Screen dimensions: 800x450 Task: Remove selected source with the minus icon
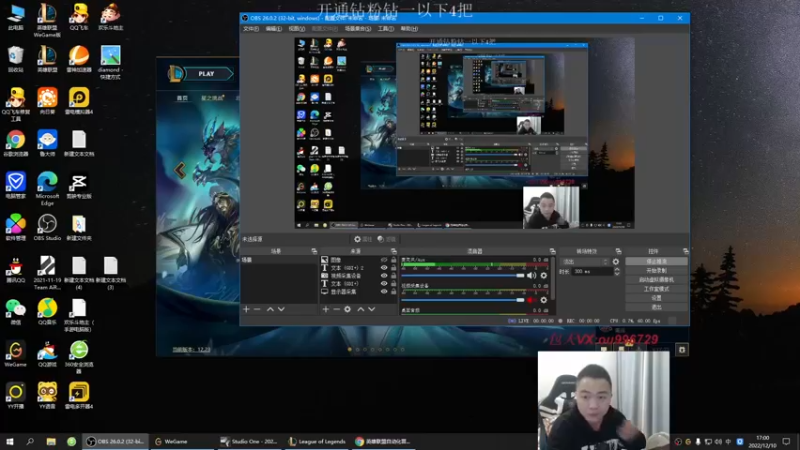tap(336, 309)
